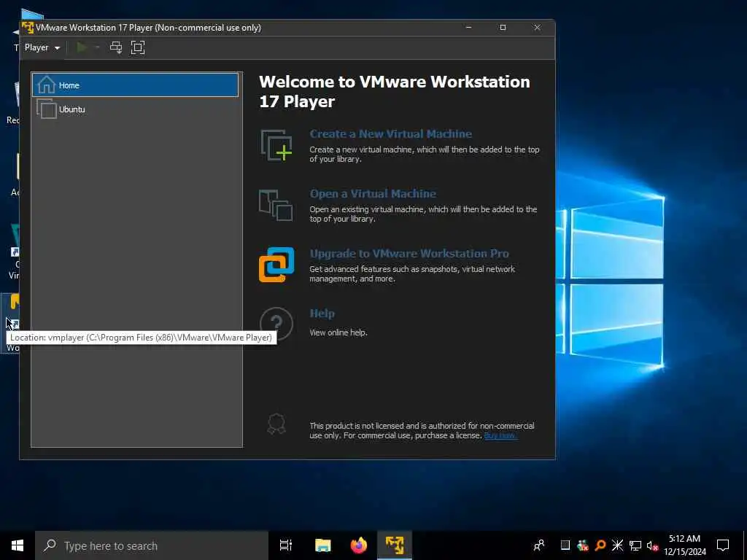Expand the power options arrow beside Play

click(x=97, y=47)
